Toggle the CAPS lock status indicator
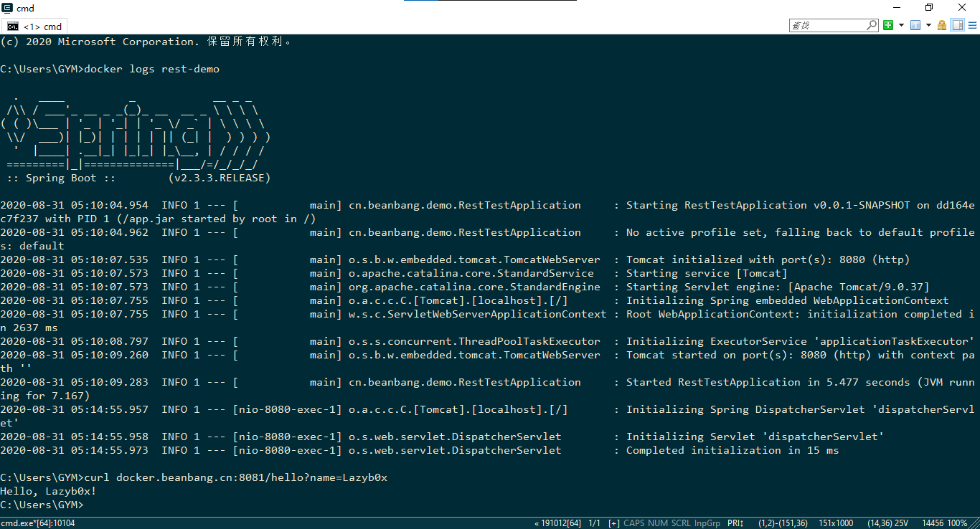 (634, 523)
